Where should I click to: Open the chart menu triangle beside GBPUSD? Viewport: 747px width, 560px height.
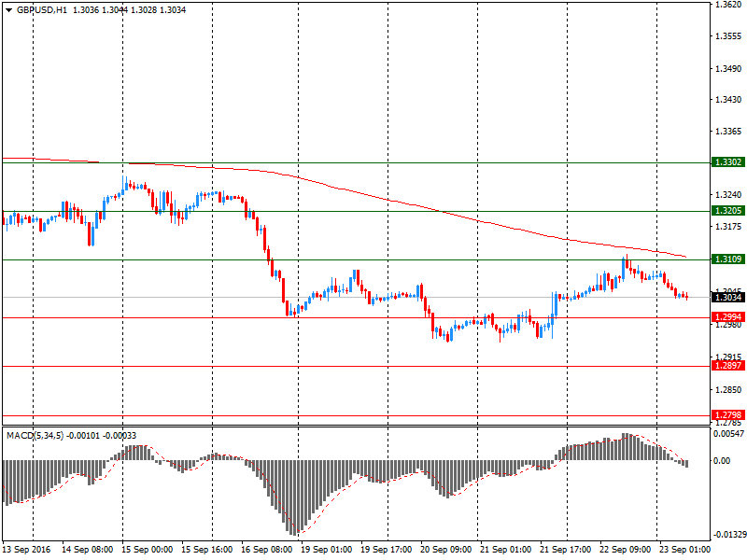8,10
